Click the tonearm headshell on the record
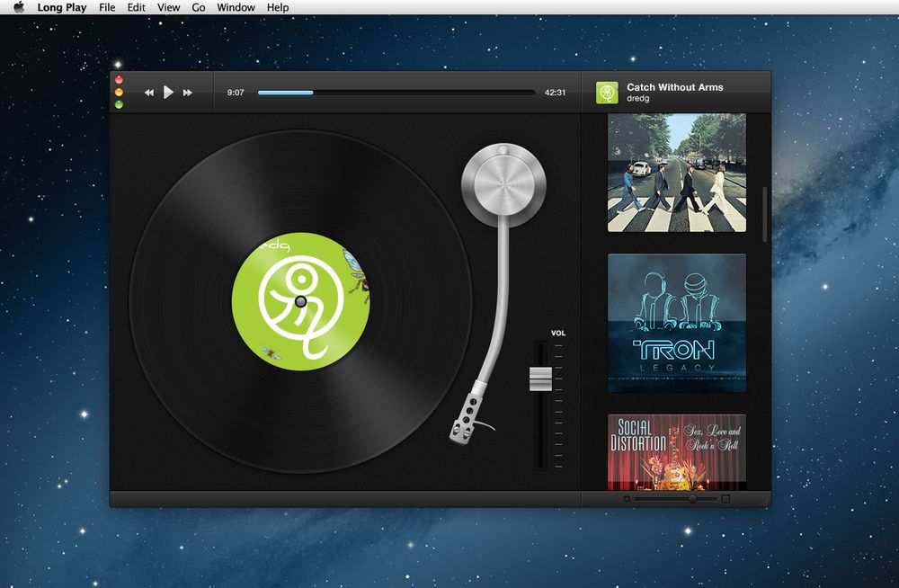899x588 pixels. tap(463, 417)
